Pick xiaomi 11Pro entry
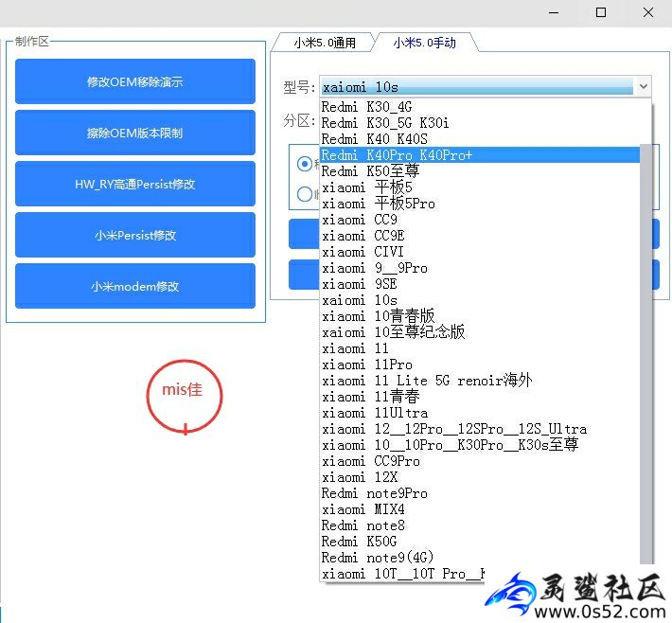 click(x=480, y=365)
